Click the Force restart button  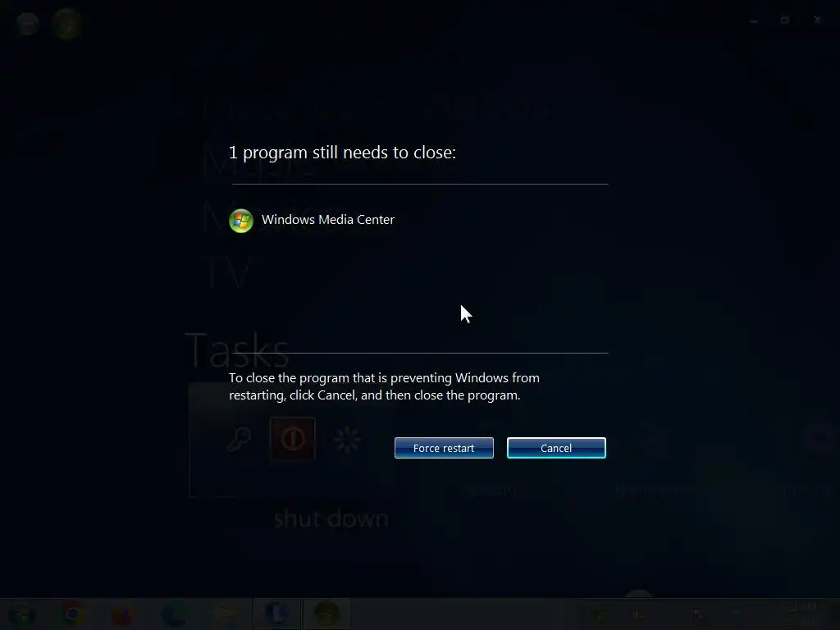point(444,448)
